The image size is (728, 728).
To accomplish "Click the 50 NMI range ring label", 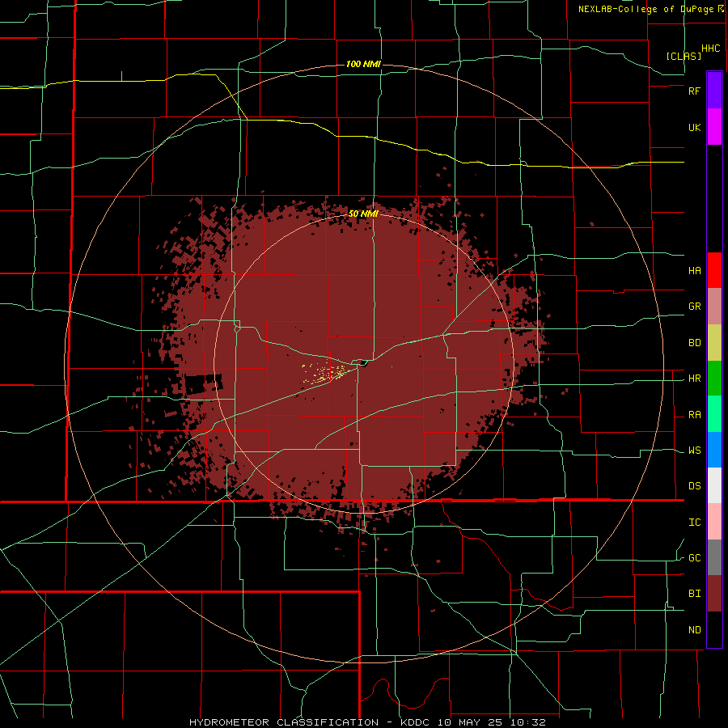I will tap(363, 214).
